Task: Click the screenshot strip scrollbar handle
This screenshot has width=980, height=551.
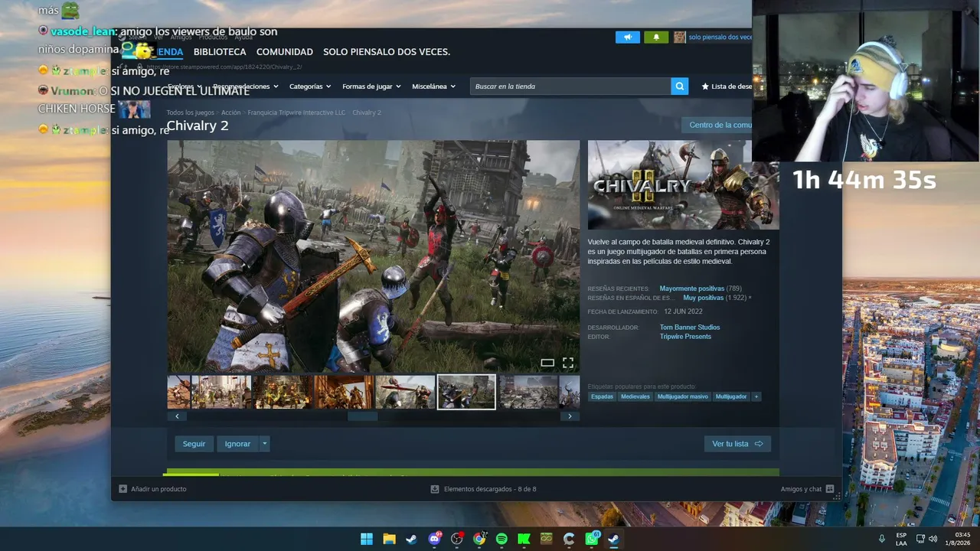Action: [x=362, y=416]
